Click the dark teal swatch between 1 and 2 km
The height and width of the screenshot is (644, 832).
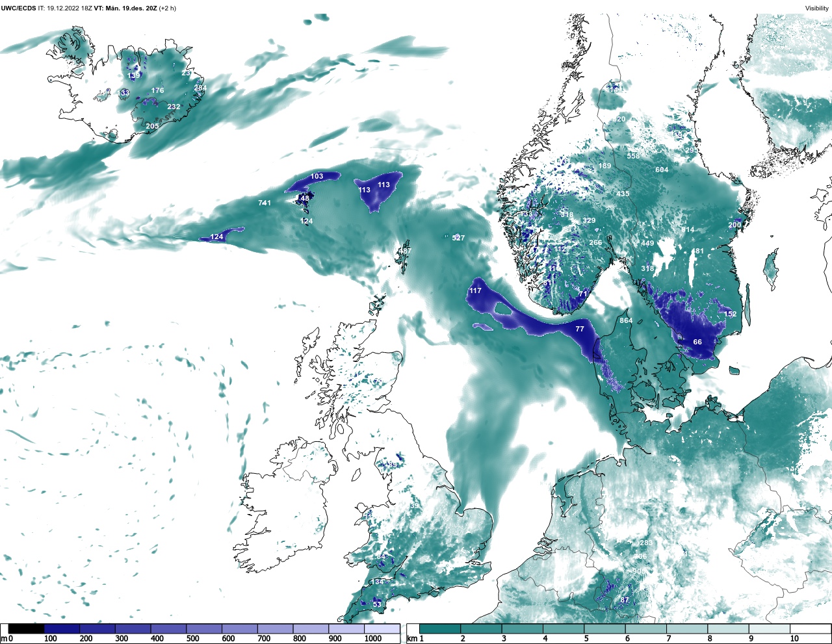coord(440,628)
